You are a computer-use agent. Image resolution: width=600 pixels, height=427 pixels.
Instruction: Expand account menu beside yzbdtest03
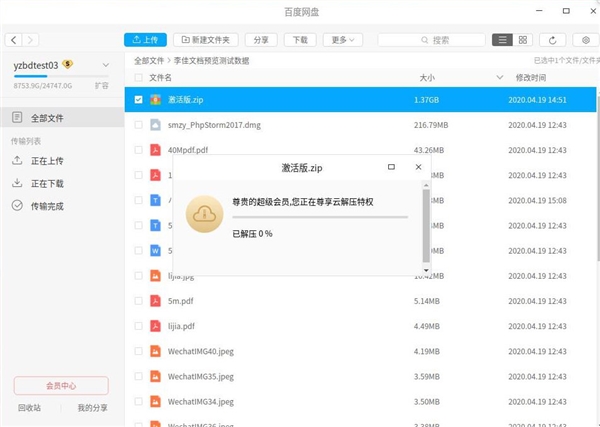coord(104,65)
